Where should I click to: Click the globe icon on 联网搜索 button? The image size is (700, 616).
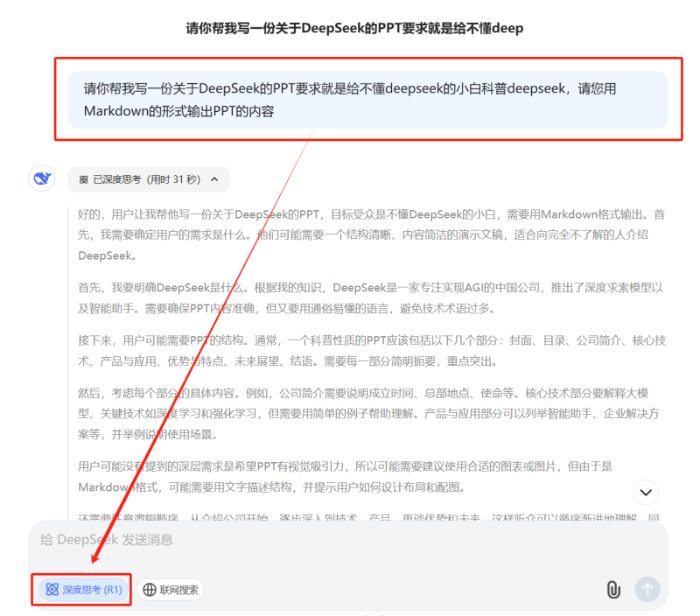(x=150, y=589)
